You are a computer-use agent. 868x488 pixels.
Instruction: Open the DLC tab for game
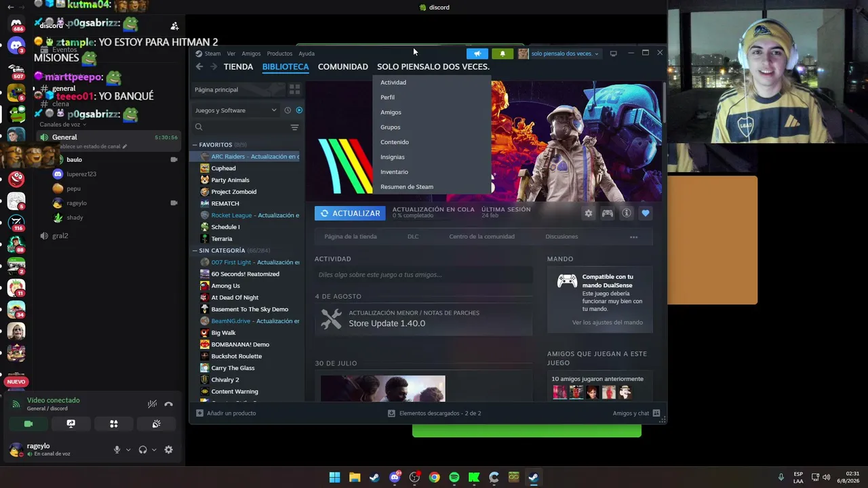point(413,237)
